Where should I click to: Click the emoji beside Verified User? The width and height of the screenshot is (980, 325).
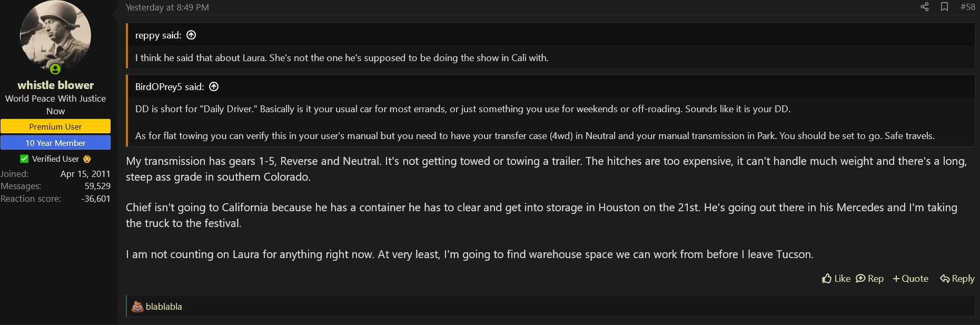(x=87, y=159)
